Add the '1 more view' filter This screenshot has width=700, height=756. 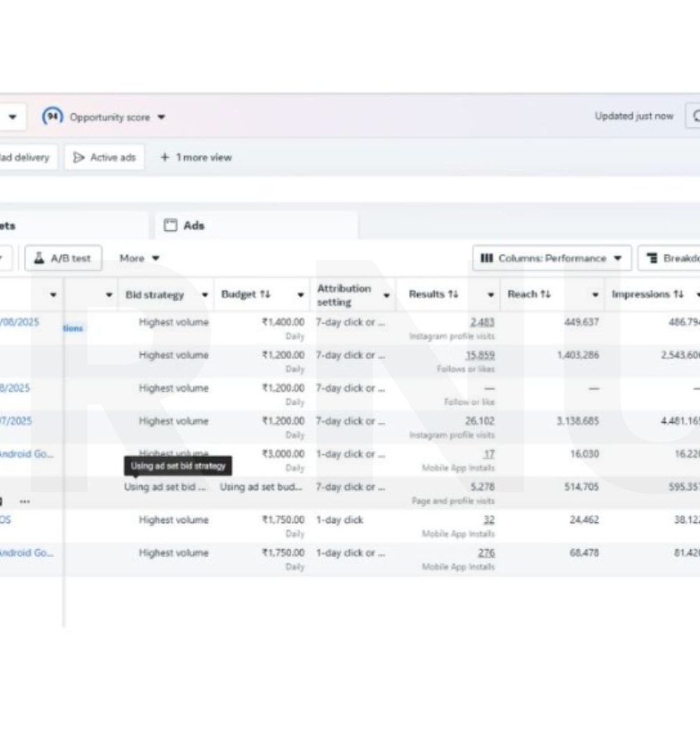[196, 157]
